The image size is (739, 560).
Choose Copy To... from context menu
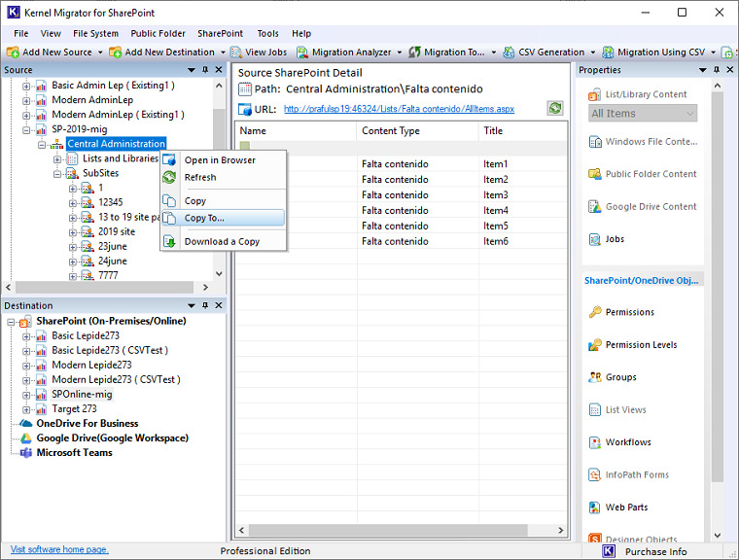[x=223, y=218]
